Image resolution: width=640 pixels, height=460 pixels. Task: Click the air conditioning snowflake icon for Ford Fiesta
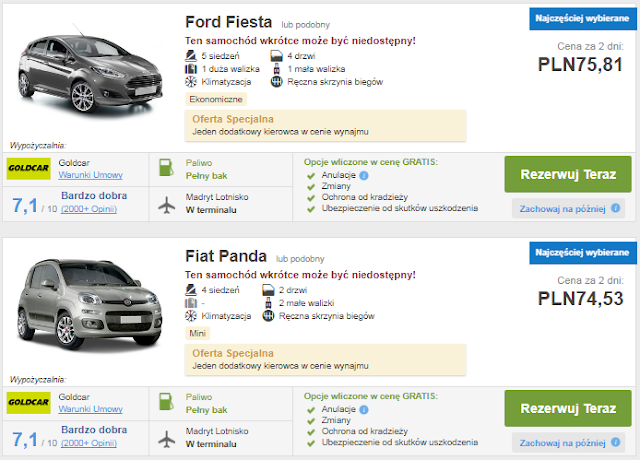click(x=193, y=82)
